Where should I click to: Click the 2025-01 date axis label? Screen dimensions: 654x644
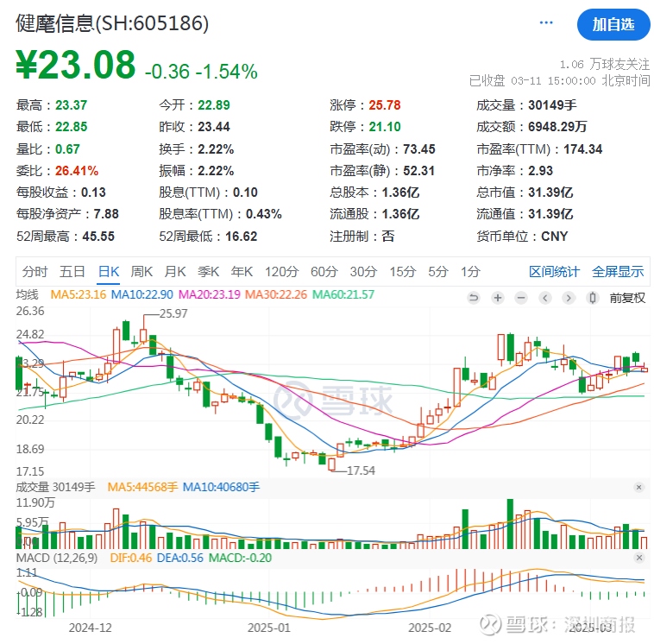[269, 628]
